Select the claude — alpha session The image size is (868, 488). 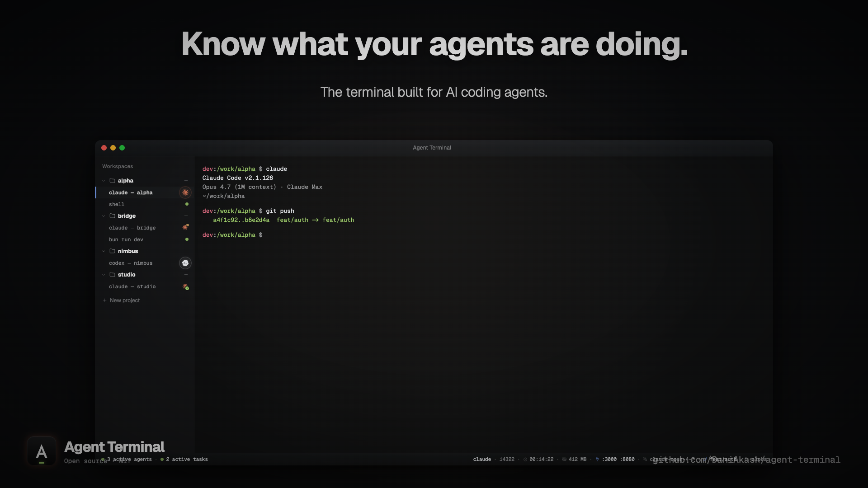tap(144, 192)
